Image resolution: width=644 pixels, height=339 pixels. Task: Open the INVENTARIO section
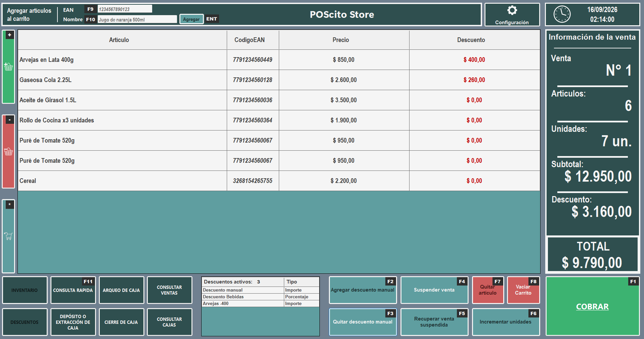click(x=25, y=290)
